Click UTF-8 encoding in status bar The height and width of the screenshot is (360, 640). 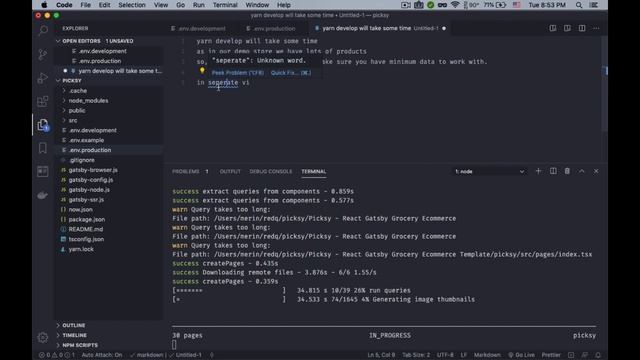445,355
